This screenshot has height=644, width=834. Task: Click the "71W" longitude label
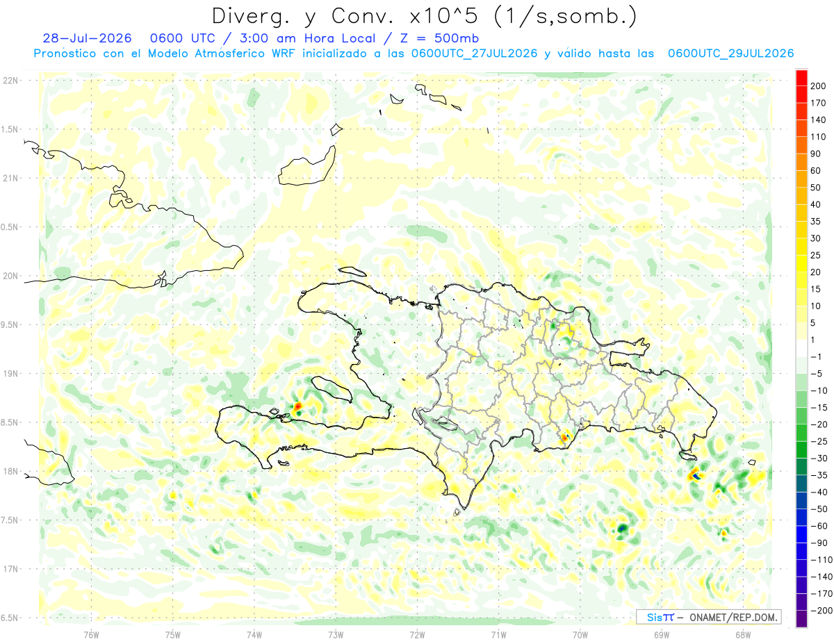coord(498,634)
